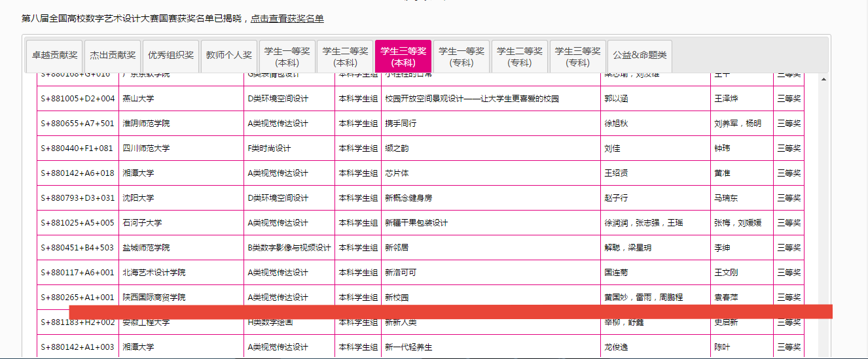The width and height of the screenshot is (868, 359).
Task: Switch to the 杰出贡献奖 tab
Action: pyautogui.click(x=113, y=57)
